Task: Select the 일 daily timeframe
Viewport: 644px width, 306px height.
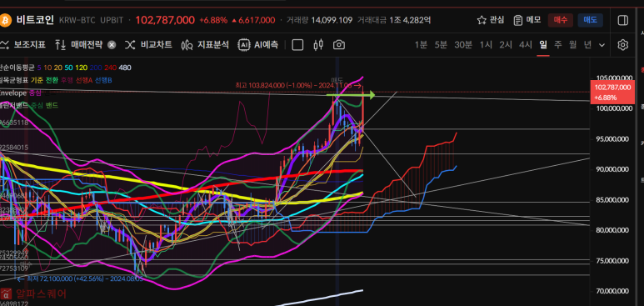Action: pyautogui.click(x=543, y=45)
